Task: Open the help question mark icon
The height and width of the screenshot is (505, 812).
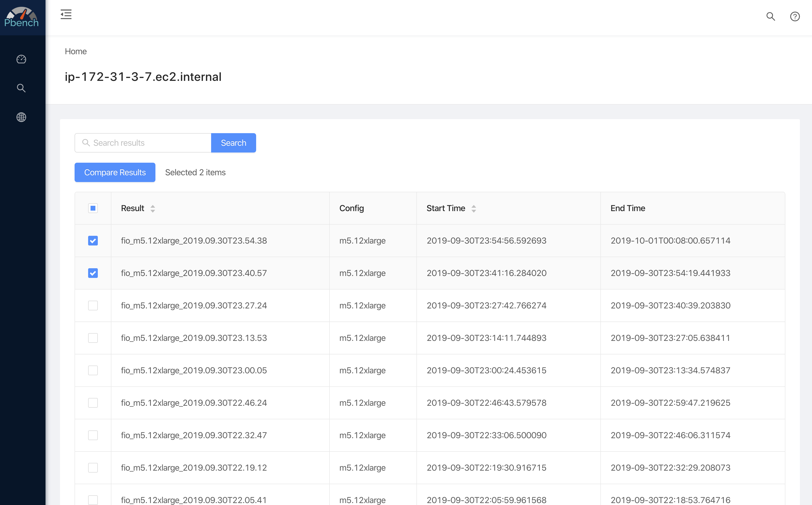Action: [x=795, y=16]
